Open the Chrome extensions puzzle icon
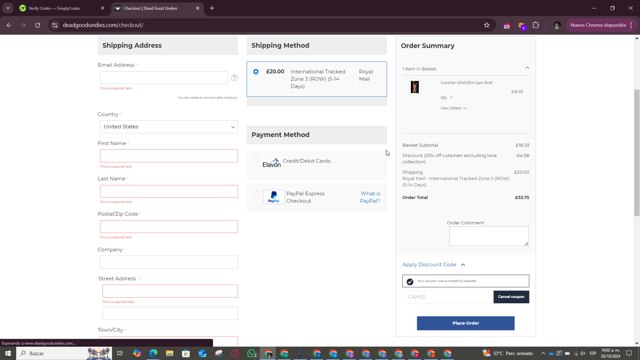 pyautogui.click(x=536, y=25)
